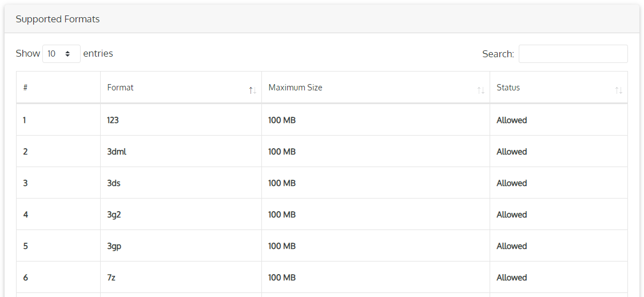This screenshot has width=644, height=297.
Task: Click the Allowed status for 123
Action: (511, 120)
